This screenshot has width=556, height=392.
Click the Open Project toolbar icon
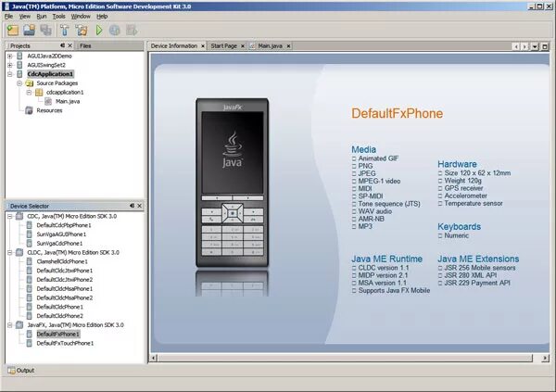(x=29, y=31)
